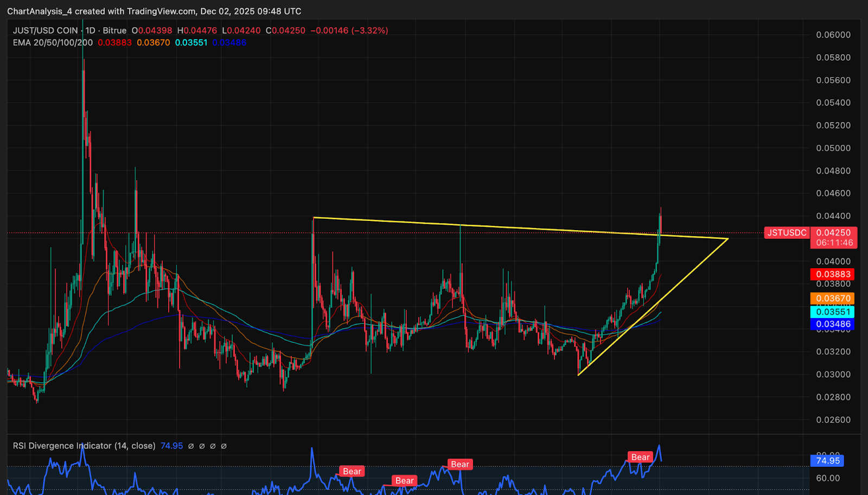The width and height of the screenshot is (868, 495).
Task: Click the orange 0.03670 EMA label on the price axis
Action: [x=832, y=299]
